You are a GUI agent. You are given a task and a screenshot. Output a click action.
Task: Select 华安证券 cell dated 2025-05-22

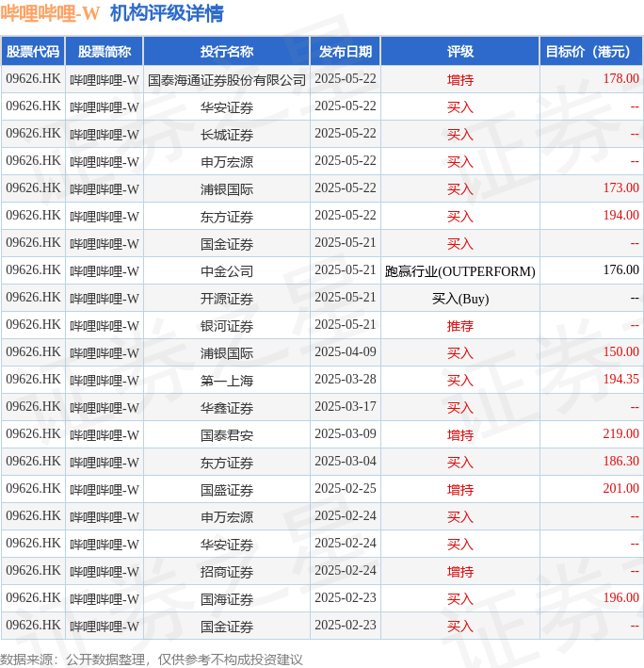(227, 106)
